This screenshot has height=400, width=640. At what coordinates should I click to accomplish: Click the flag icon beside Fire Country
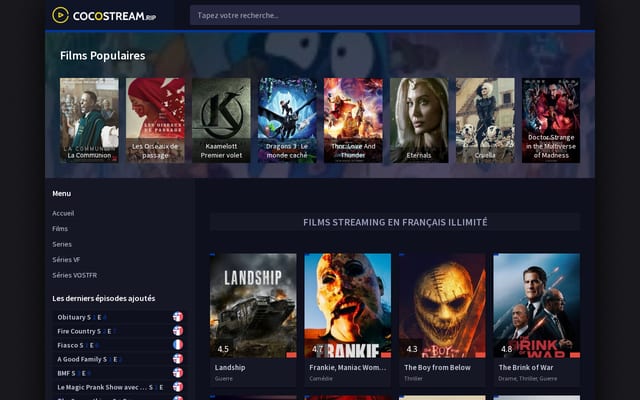tap(178, 331)
